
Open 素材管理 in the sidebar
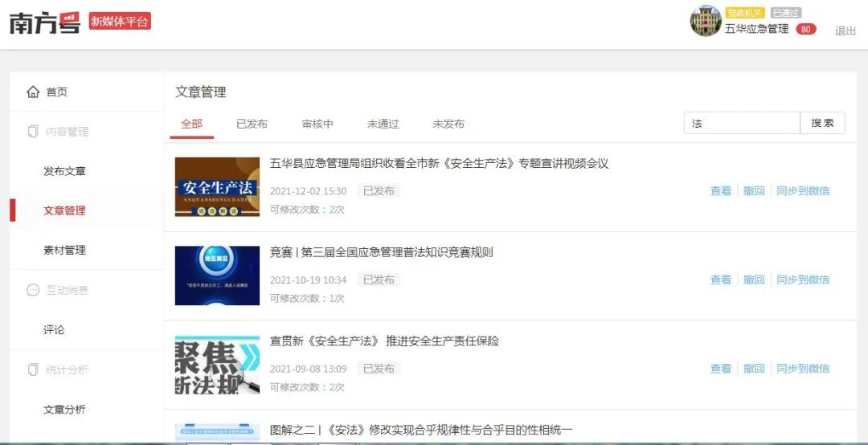tap(65, 250)
